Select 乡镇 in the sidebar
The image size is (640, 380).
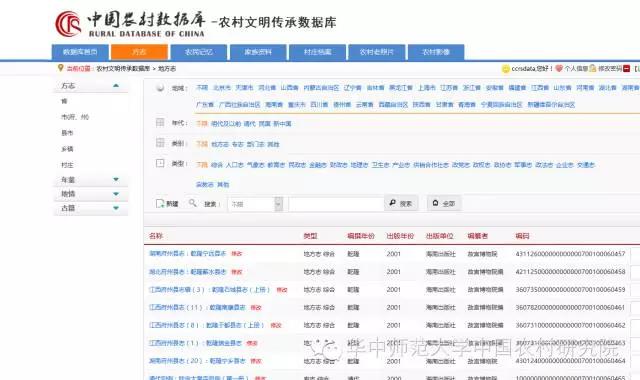click(67, 149)
